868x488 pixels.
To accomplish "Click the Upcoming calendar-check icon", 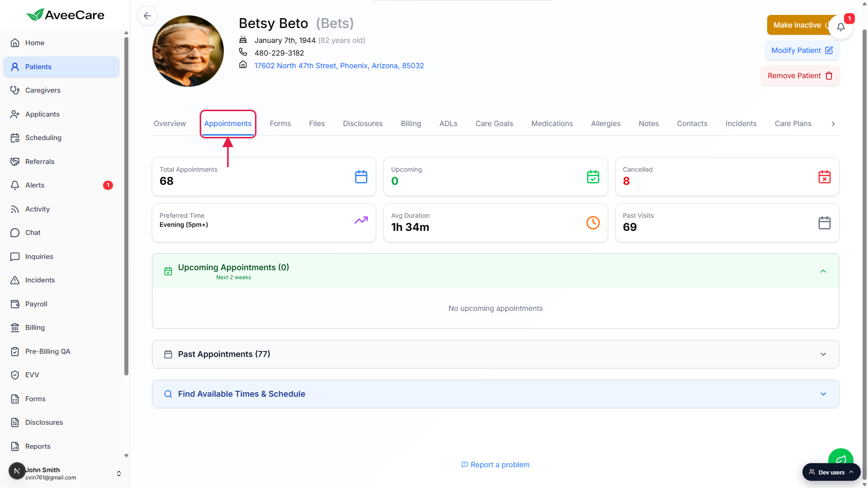I will point(593,177).
